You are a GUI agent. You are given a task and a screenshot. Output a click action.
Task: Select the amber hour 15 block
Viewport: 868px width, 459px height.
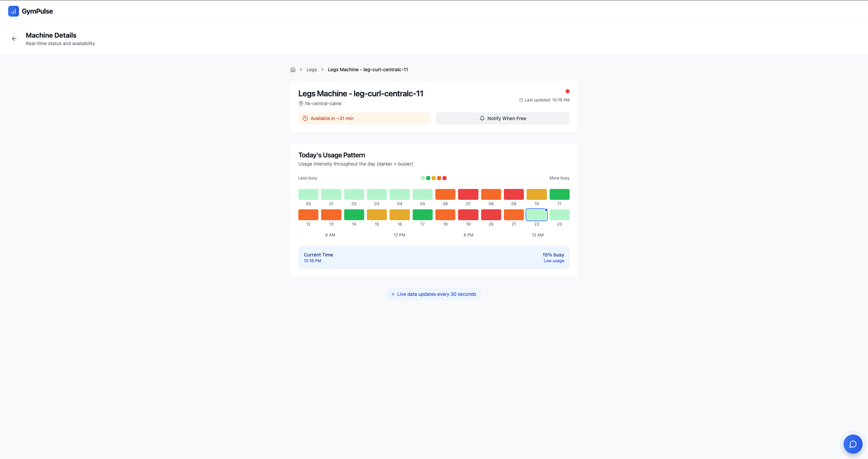coord(377,215)
